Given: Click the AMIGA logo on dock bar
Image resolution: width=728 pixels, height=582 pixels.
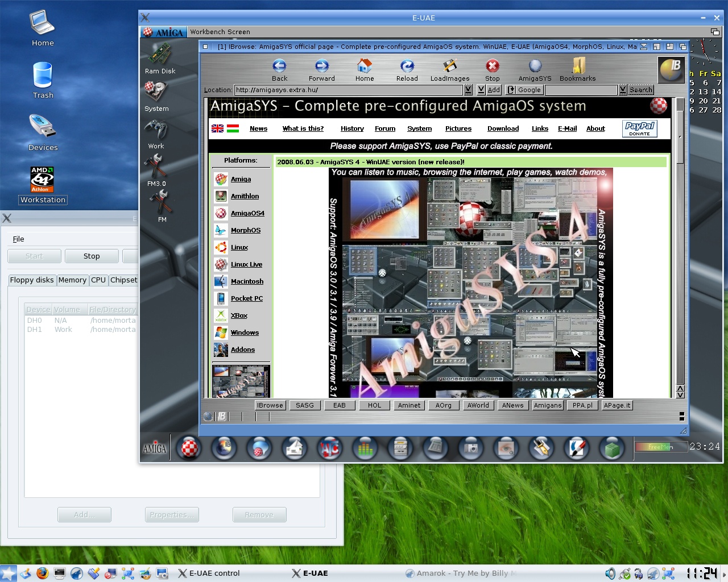Looking at the screenshot, I should click(x=155, y=448).
